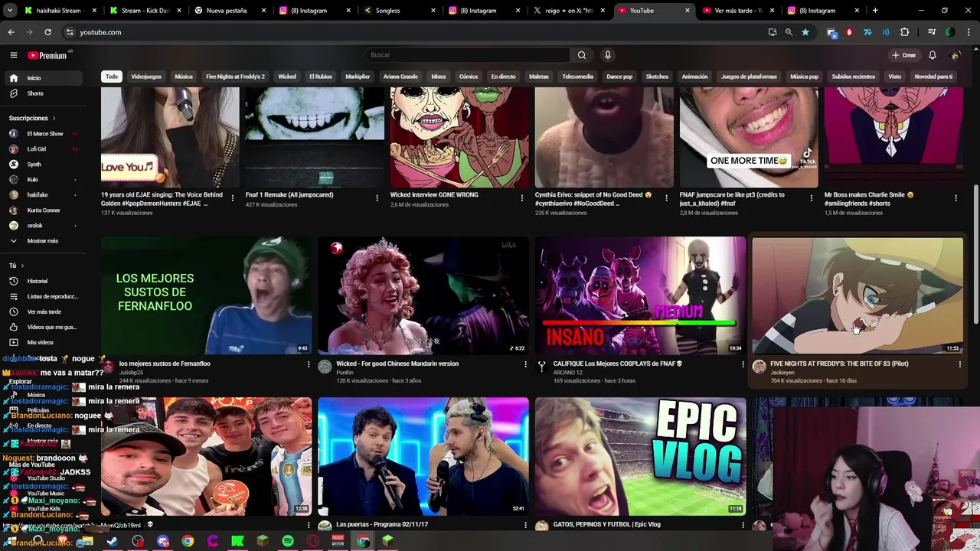This screenshot has width=980, height=551.
Task: Open the new browser tab plus button
Action: pos(875,11)
